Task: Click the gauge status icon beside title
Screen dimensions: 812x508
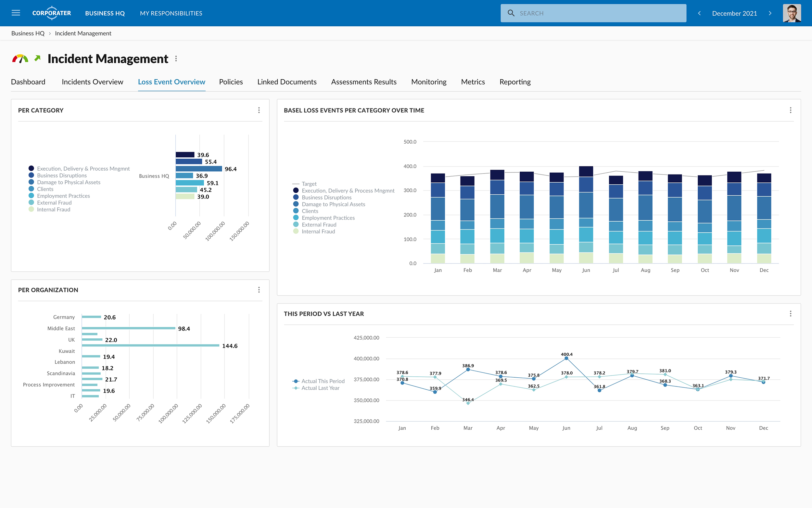Action: point(20,59)
